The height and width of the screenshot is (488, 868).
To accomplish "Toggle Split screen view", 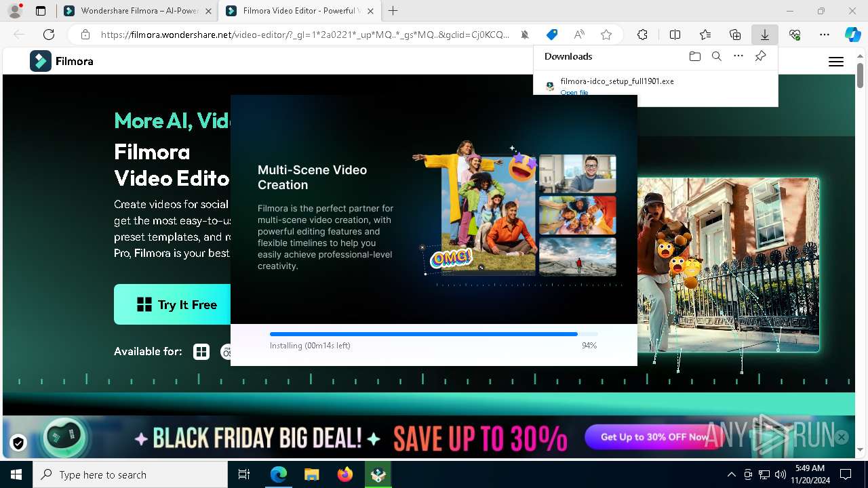I will [675, 35].
